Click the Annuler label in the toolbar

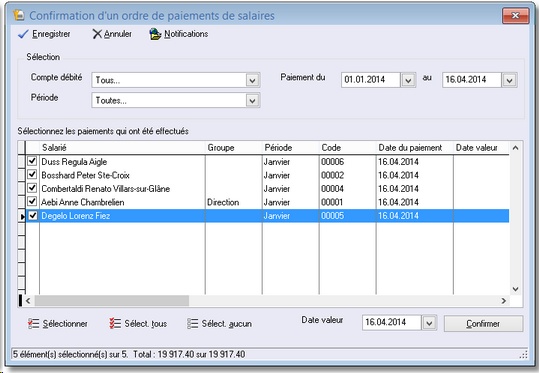point(118,34)
